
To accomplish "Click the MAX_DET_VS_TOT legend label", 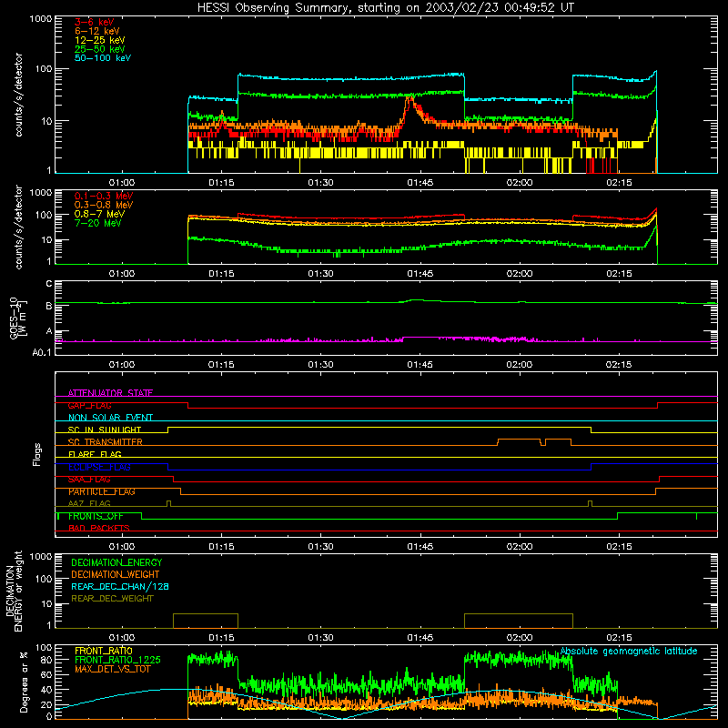I will (113, 669).
